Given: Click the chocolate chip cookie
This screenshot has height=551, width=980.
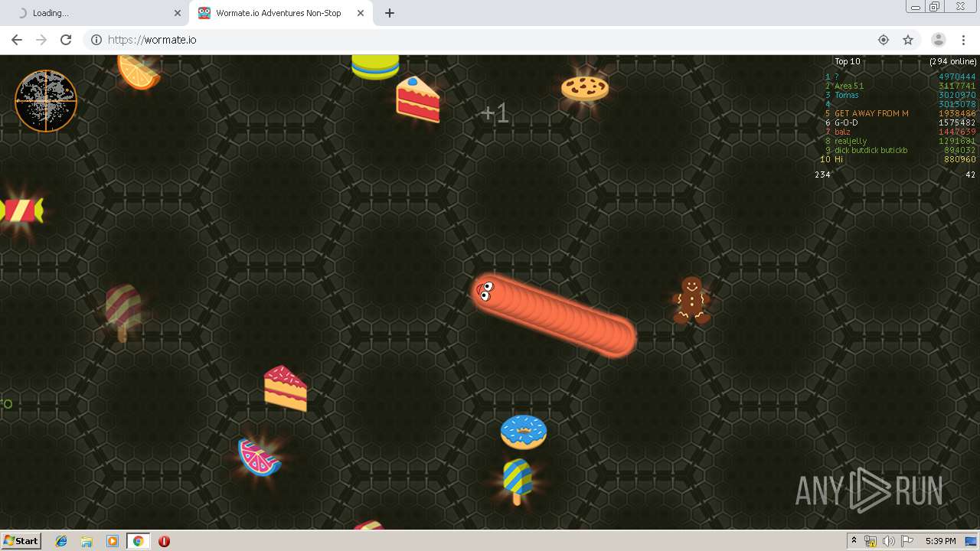Looking at the screenshot, I should click(x=585, y=88).
